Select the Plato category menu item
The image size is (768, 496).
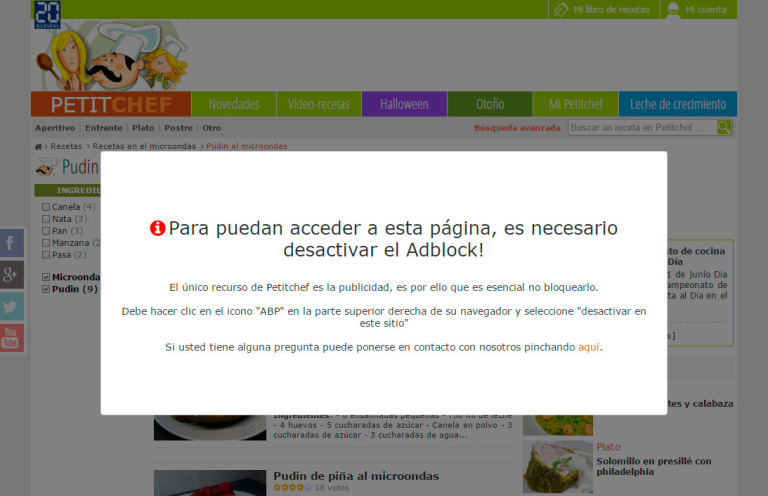tap(143, 128)
